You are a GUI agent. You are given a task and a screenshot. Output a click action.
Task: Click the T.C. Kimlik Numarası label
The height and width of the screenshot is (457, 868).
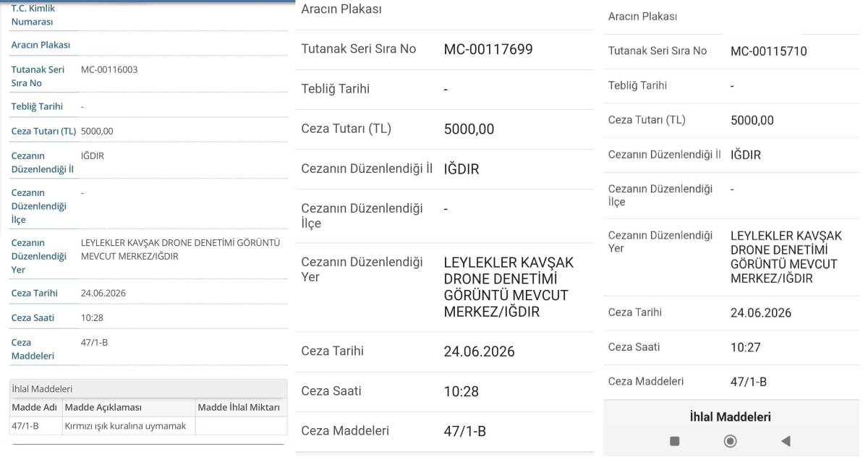pos(33,14)
